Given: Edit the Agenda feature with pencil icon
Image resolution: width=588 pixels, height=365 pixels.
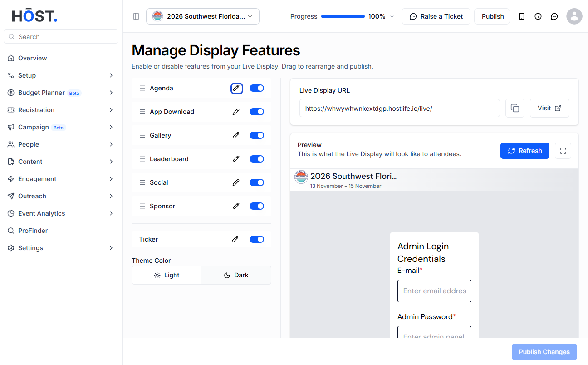Looking at the screenshot, I should point(236,88).
